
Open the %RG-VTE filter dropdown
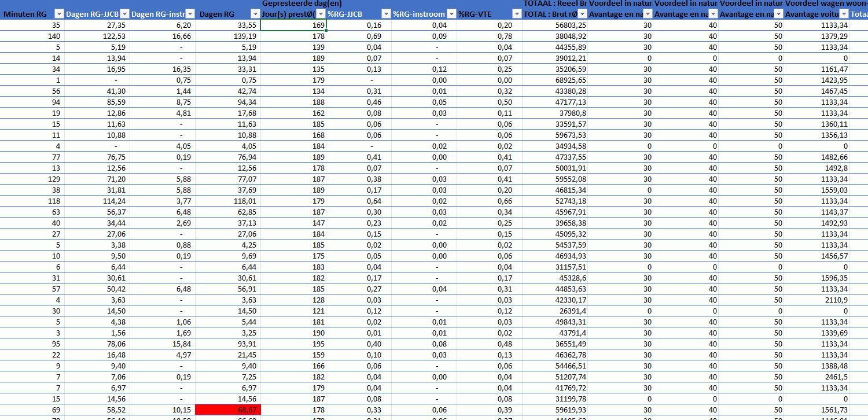517,14
